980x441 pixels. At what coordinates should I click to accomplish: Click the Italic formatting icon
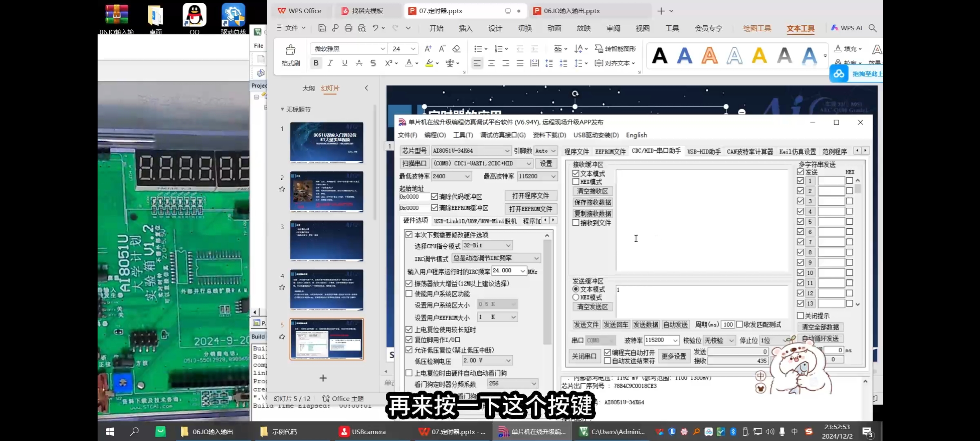[x=330, y=63]
